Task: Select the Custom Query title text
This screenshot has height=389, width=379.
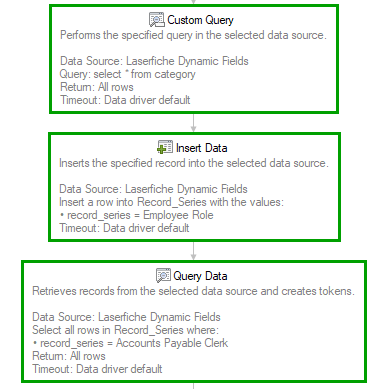Action: pyautogui.click(x=200, y=20)
